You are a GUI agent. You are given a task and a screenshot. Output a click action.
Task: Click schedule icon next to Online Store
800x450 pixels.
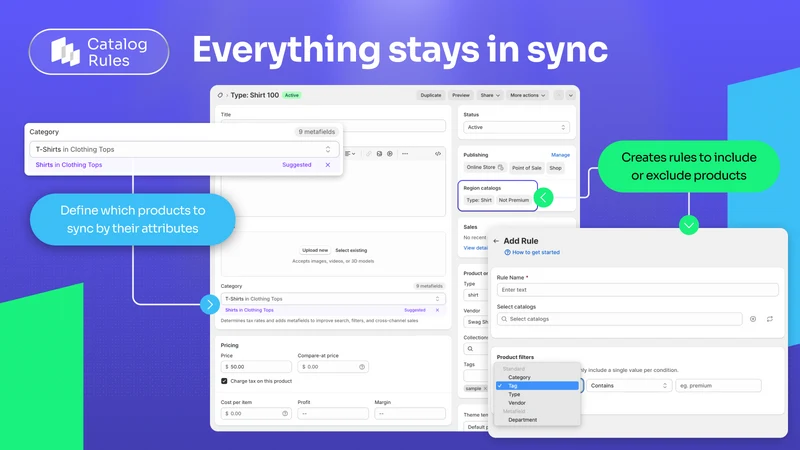pyautogui.click(x=501, y=167)
